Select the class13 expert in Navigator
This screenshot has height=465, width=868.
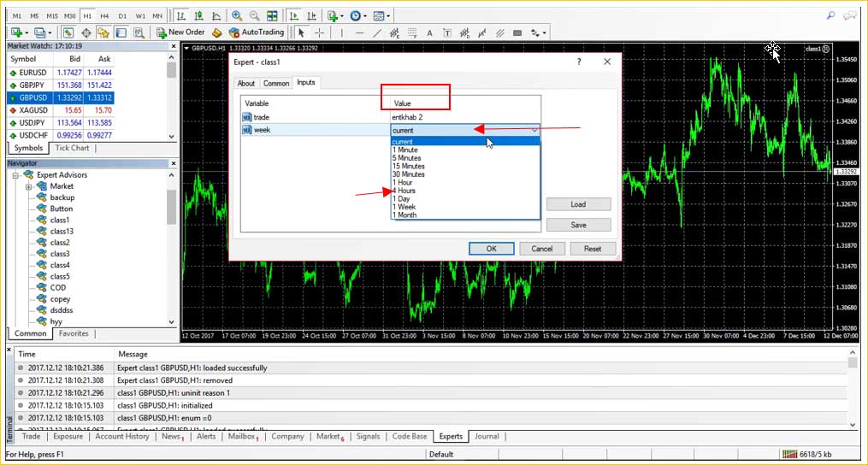(62, 232)
